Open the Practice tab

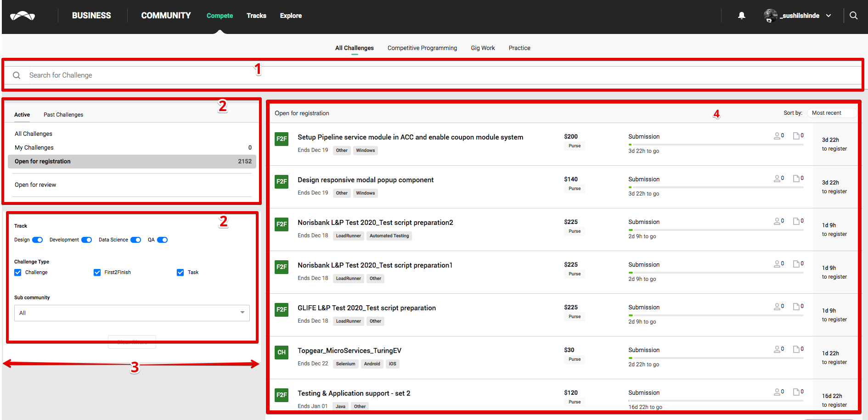pyautogui.click(x=519, y=48)
